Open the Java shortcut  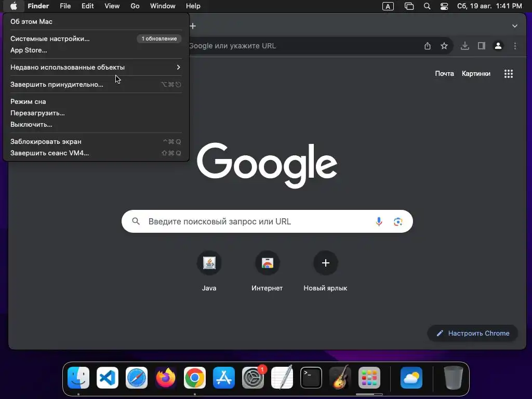[x=209, y=271]
